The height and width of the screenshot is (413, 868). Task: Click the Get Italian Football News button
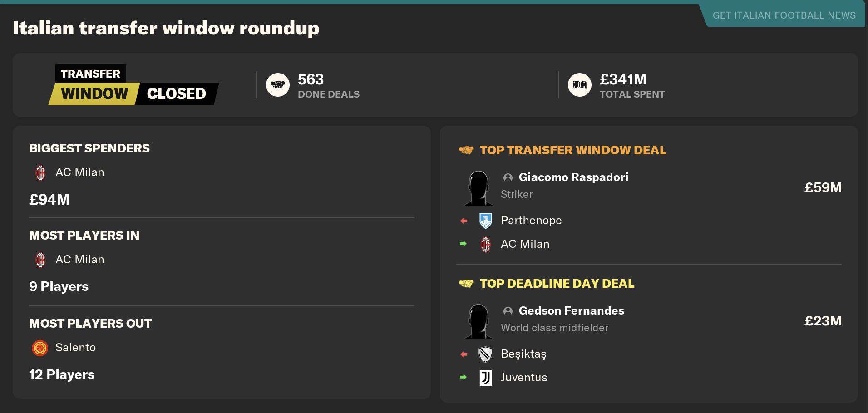click(784, 15)
